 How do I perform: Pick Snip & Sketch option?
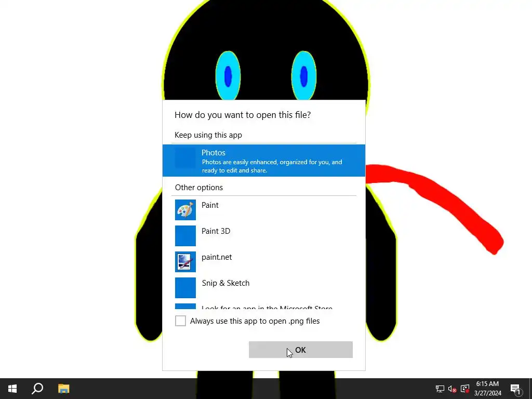tap(264, 288)
